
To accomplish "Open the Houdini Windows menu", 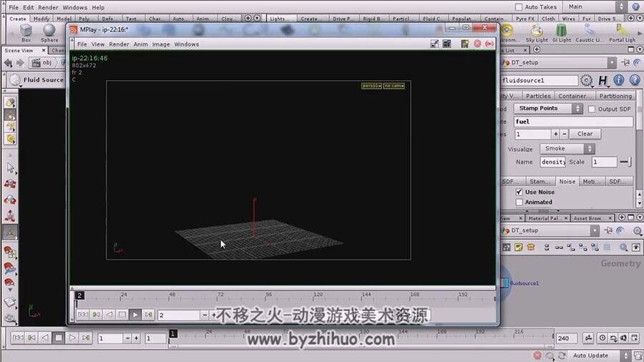I will (x=74, y=7).
